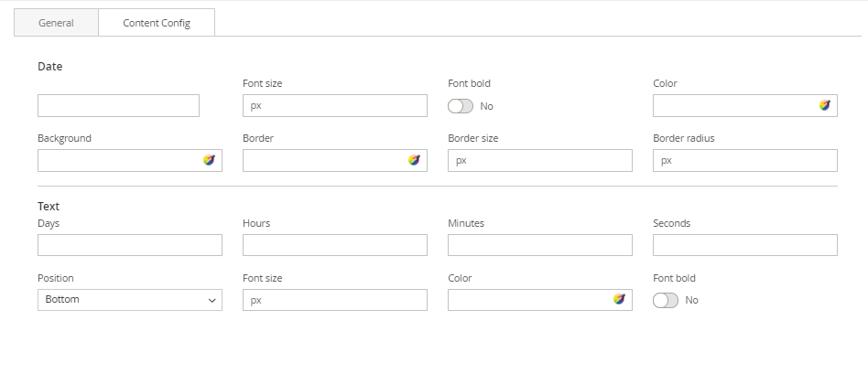This screenshot has height=374, width=868.
Task: Focus the Date Font size field
Action: [x=334, y=105]
